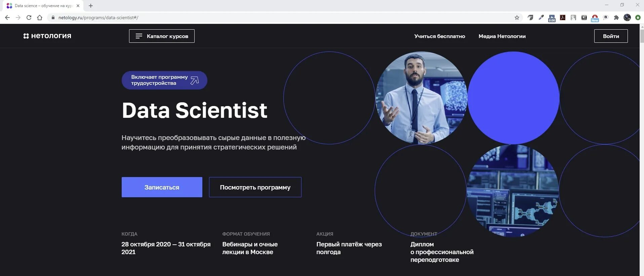Click the green update arrow icon
This screenshot has width=644, height=276.
tap(638, 18)
